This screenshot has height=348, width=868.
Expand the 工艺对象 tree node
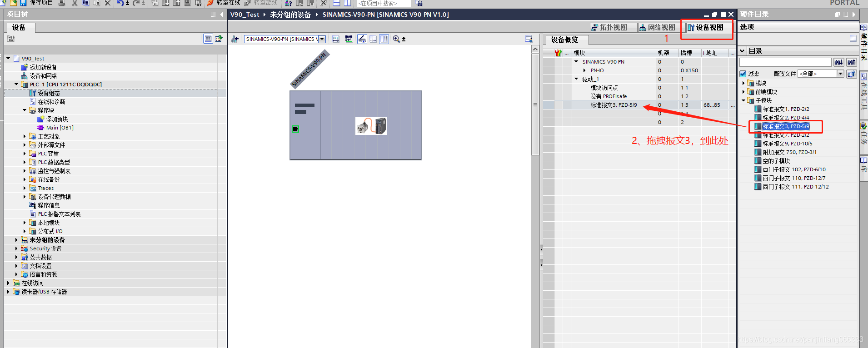coord(25,136)
